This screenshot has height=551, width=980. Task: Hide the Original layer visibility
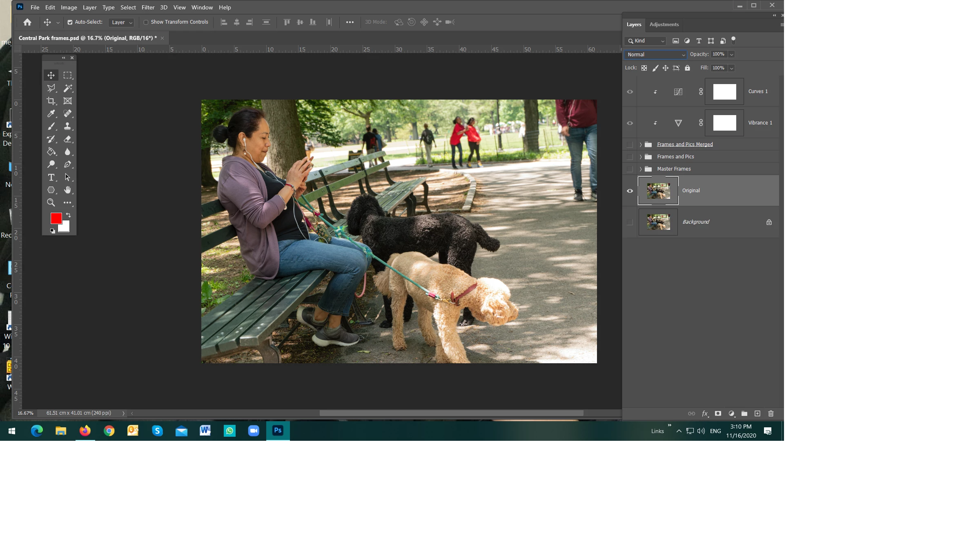(x=630, y=191)
